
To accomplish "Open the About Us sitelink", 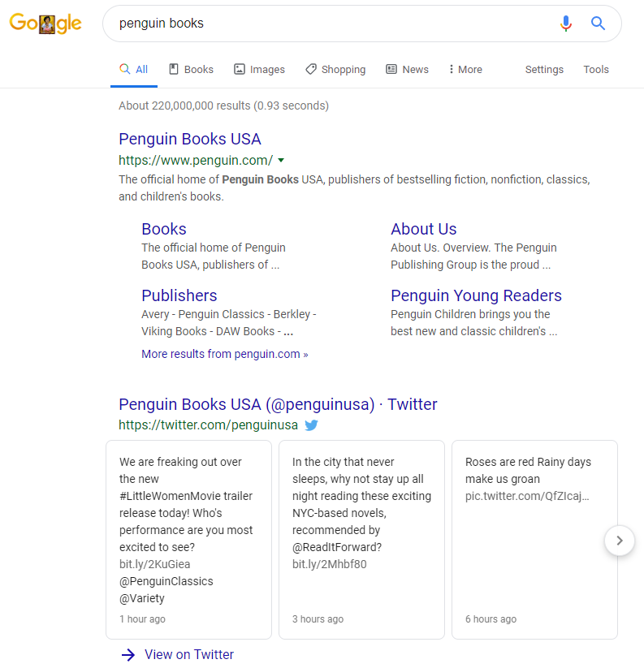I will coord(424,229).
